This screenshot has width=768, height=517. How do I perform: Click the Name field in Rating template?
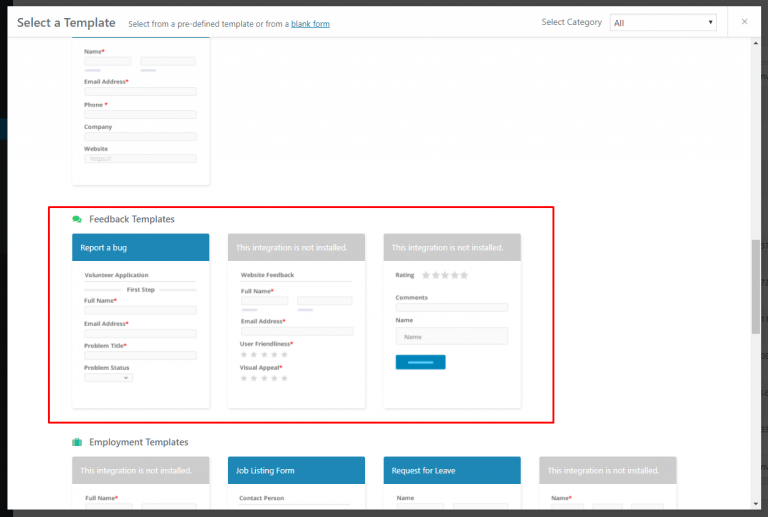click(x=452, y=336)
